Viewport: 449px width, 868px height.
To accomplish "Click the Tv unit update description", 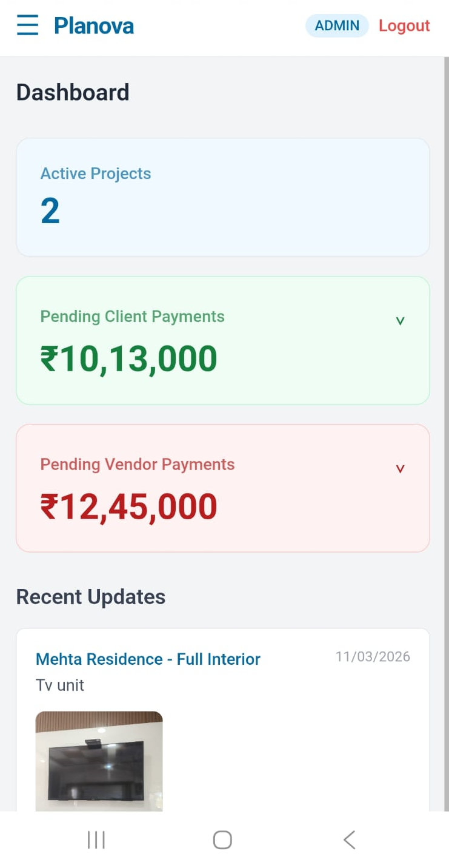I will coord(60,685).
